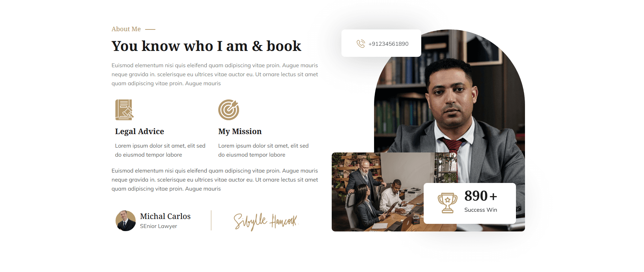
Task: Select the Michal Carlos name text
Action: point(165,216)
